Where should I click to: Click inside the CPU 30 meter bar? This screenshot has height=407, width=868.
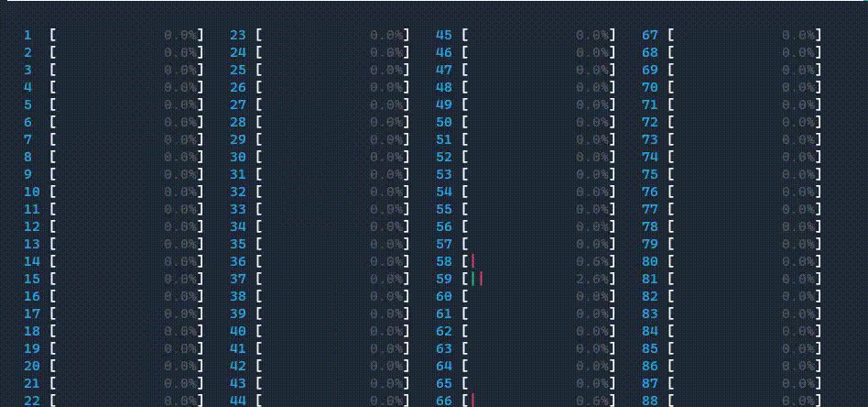tap(333, 157)
